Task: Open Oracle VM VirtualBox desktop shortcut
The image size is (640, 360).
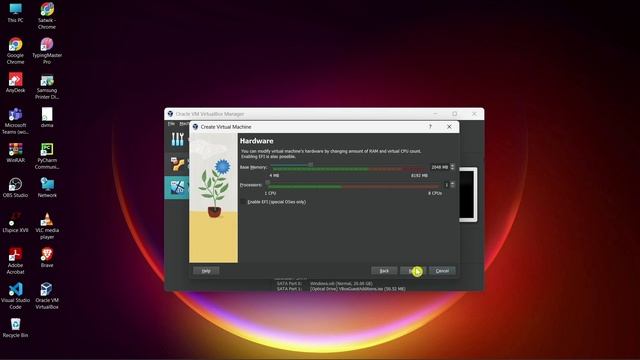Action: click(47, 296)
